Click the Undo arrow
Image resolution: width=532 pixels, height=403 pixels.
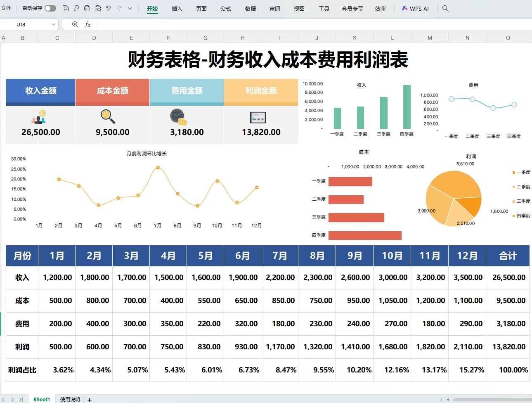(x=109, y=8)
